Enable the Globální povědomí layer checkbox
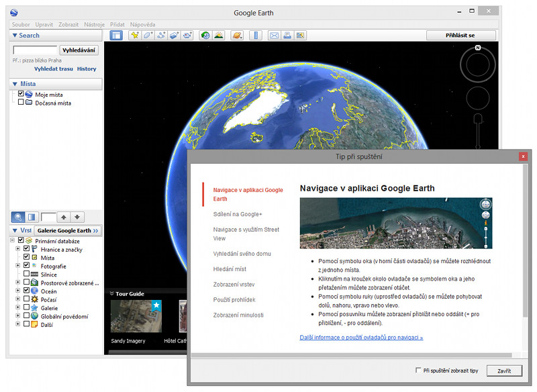Screen dimensions: 537x392 (x=26, y=315)
